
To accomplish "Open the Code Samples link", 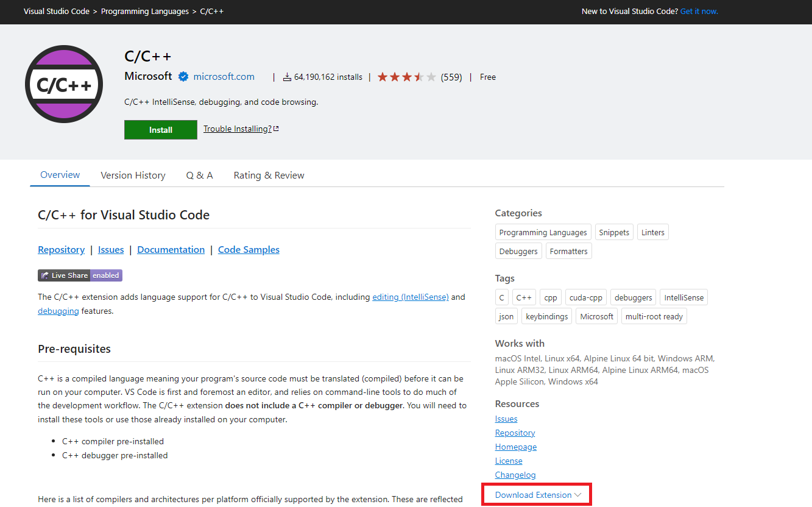I will click(x=249, y=250).
